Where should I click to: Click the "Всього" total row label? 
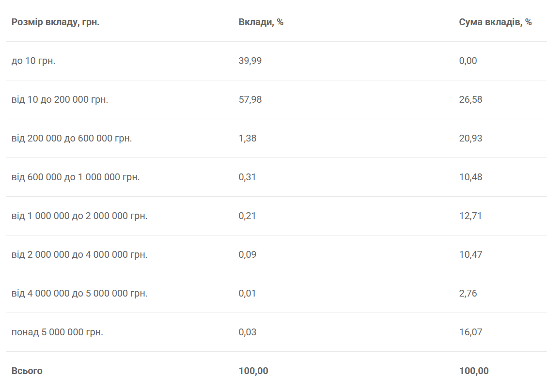pos(27,371)
